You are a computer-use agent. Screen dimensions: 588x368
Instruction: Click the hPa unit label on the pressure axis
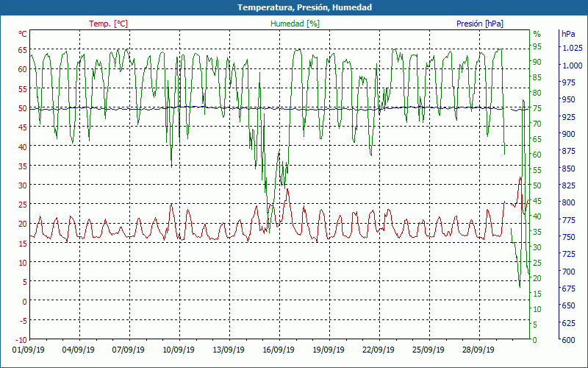coord(568,34)
